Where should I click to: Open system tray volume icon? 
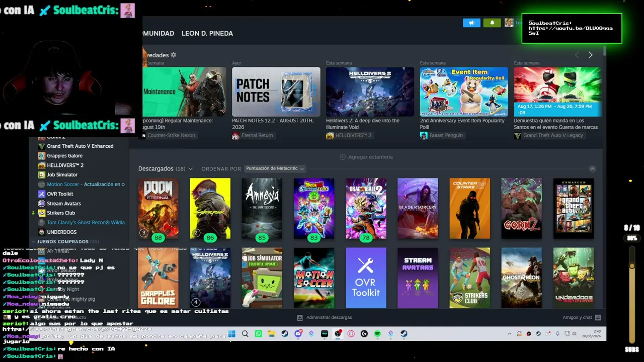(574, 334)
